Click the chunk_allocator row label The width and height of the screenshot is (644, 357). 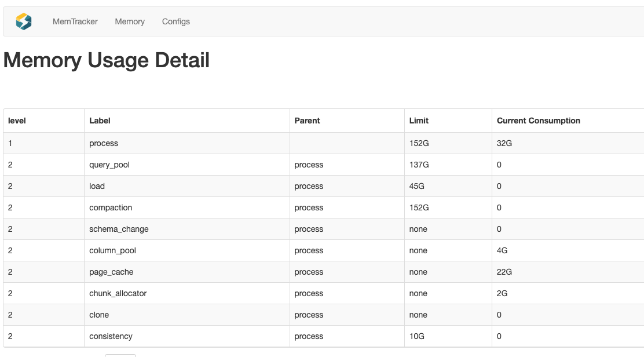point(118,293)
